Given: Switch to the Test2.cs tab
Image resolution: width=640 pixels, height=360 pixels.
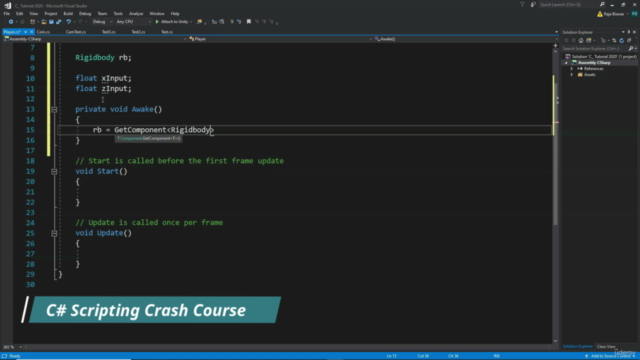Looking at the screenshot, I should tap(138, 32).
